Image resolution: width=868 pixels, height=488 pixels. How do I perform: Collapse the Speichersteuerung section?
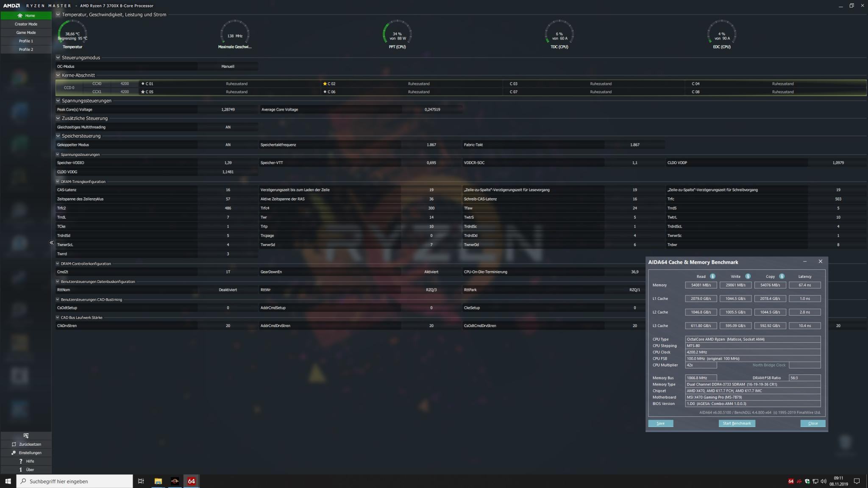[x=58, y=136]
